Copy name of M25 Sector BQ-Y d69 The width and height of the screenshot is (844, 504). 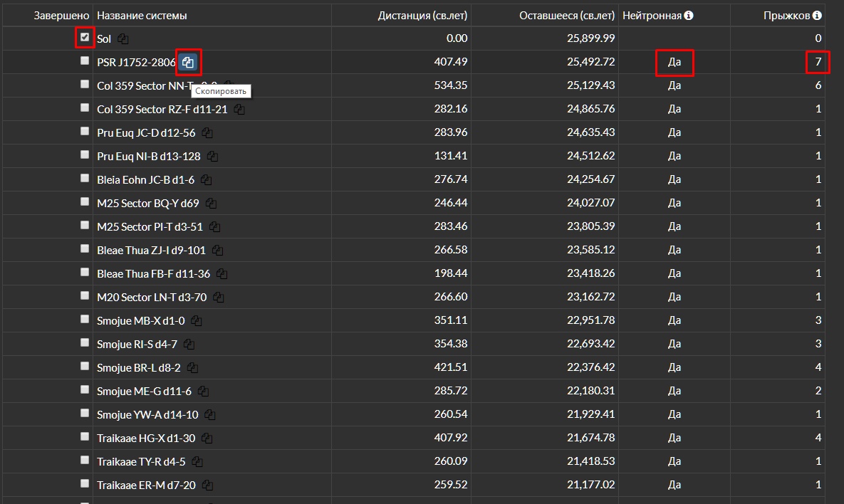pyautogui.click(x=211, y=204)
